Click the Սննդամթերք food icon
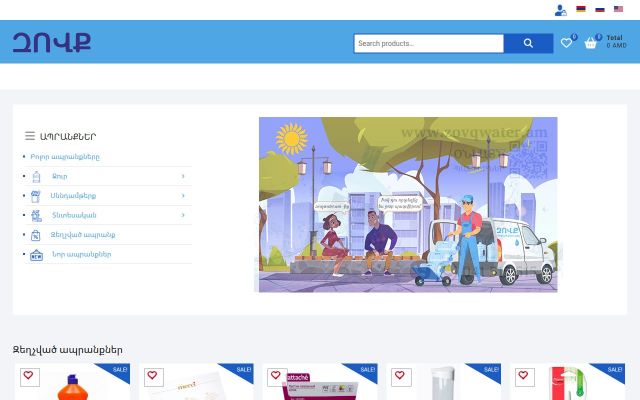 pyautogui.click(x=36, y=196)
